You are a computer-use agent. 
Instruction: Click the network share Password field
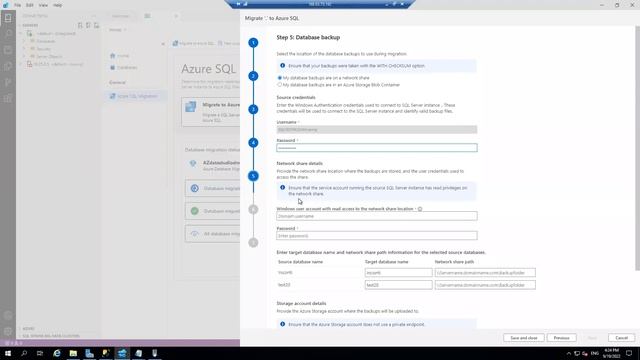coord(377,236)
